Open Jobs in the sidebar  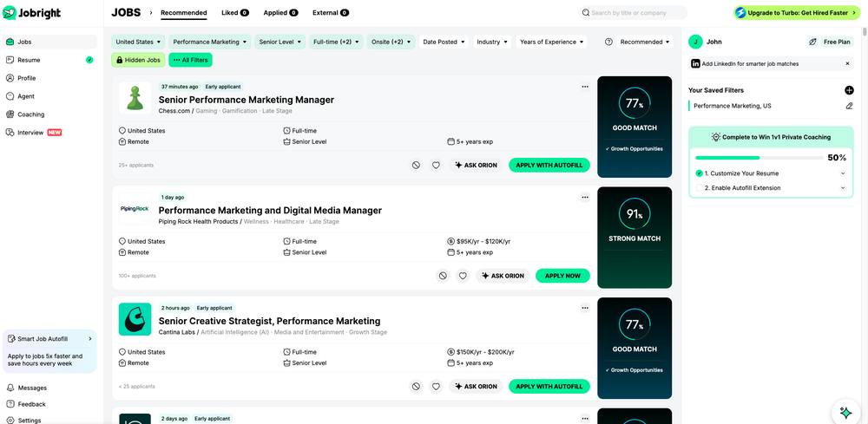click(x=49, y=42)
